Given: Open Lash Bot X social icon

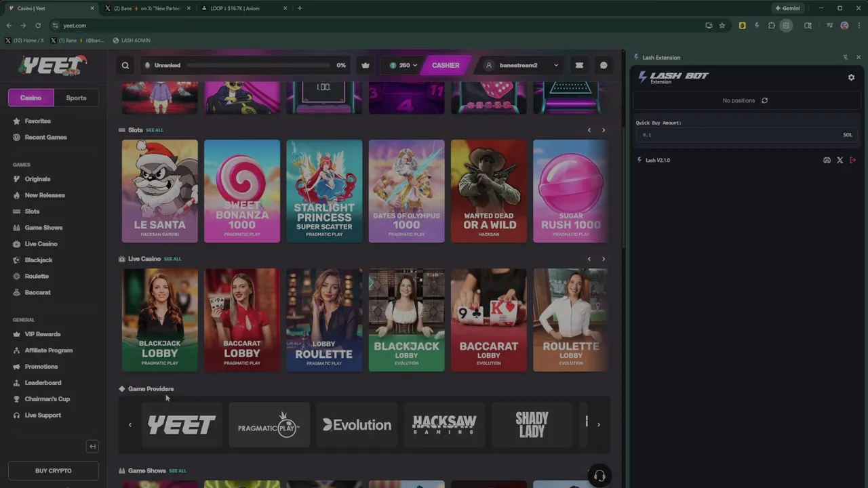Looking at the screenshot, I should pyautogui.click(x=840, y=160).
